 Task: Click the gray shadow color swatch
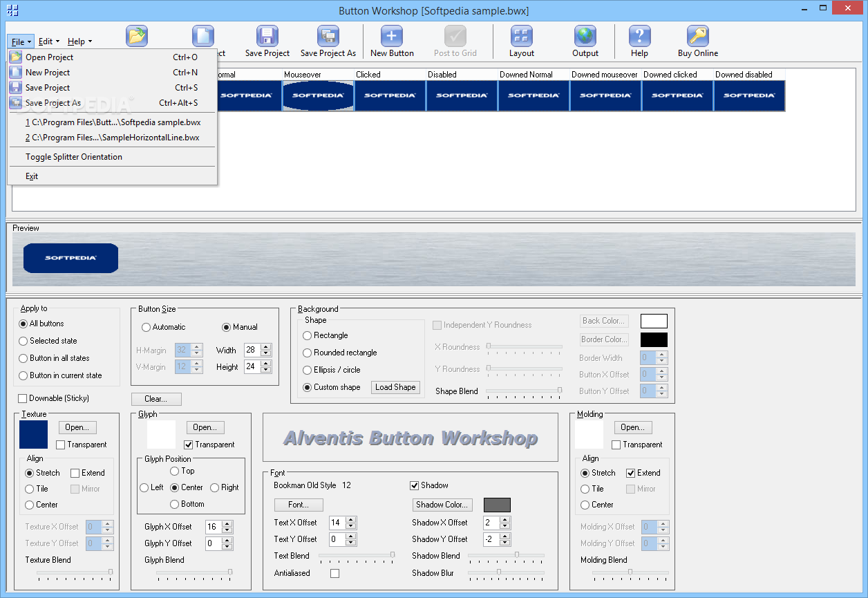pyautogui.click(x=497, y=505)
